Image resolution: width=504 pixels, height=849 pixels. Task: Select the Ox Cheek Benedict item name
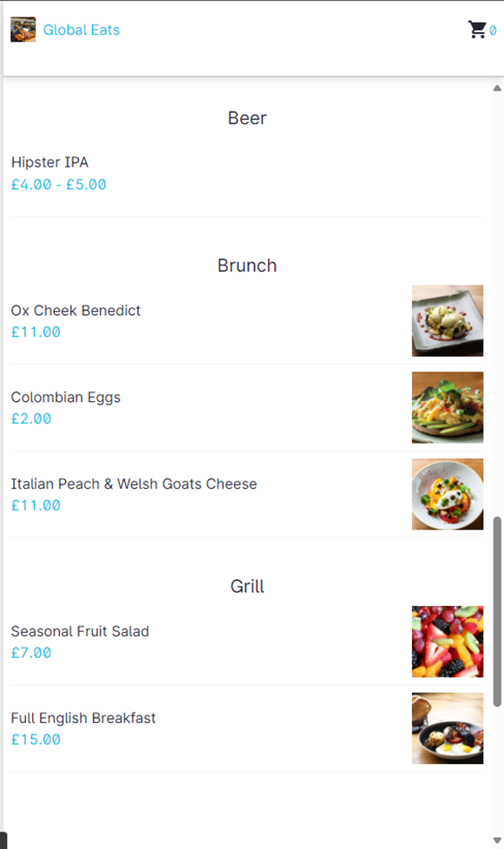click(x=75, y=310)
